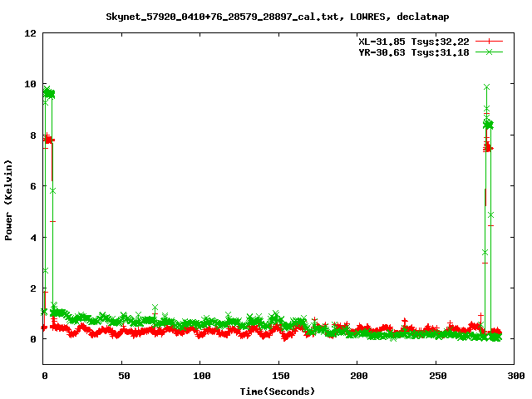Click the y-axis tick label 10

tap(30, 84)
